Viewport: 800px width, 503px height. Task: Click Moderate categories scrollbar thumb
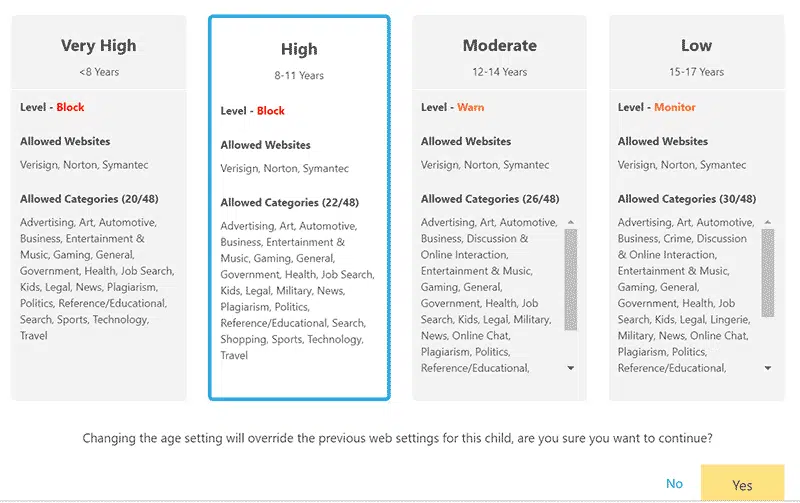571,280
